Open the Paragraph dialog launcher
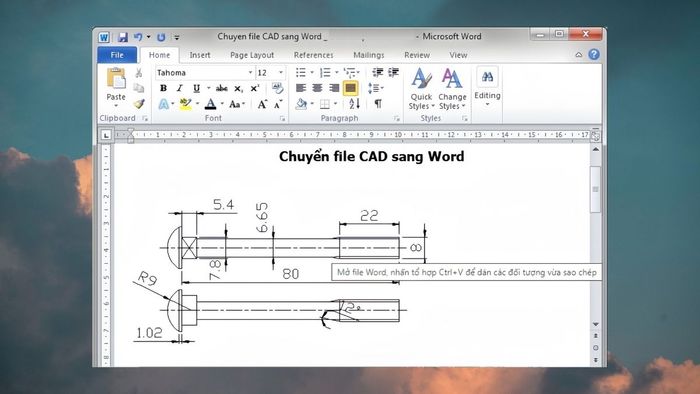The width and height of the screenshot is (700, 394). click(x=396, y=118)
